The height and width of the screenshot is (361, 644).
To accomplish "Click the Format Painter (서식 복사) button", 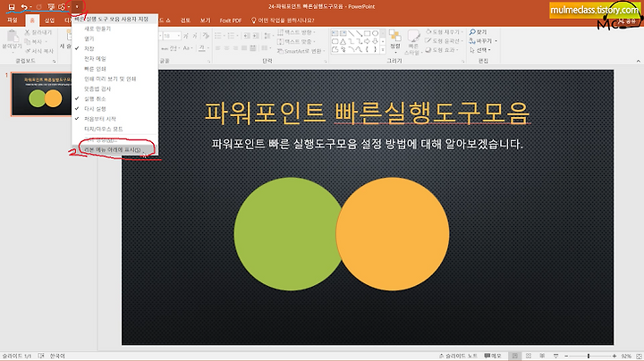I will (x=39, y=51).
